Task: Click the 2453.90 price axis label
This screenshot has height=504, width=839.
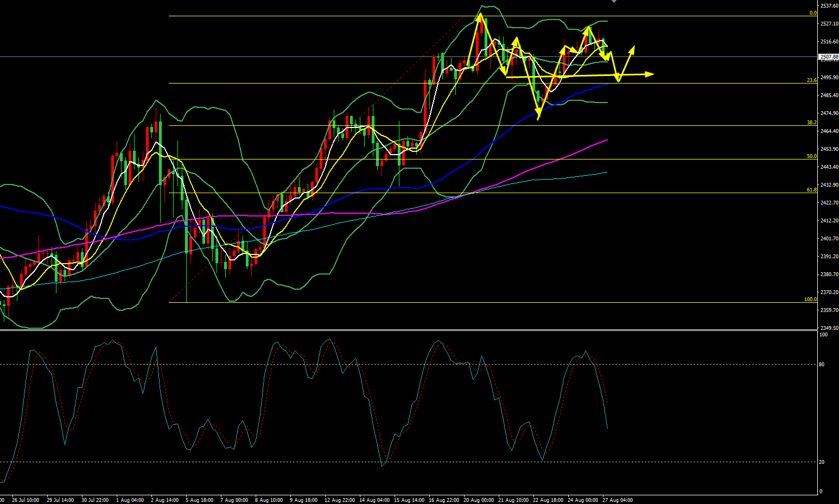Action: [x=830, y=149]
